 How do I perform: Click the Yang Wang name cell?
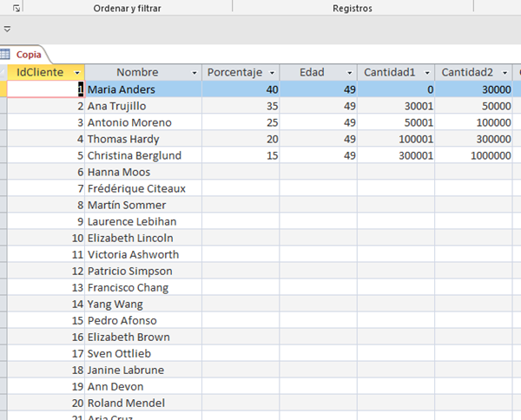point(143,304)
